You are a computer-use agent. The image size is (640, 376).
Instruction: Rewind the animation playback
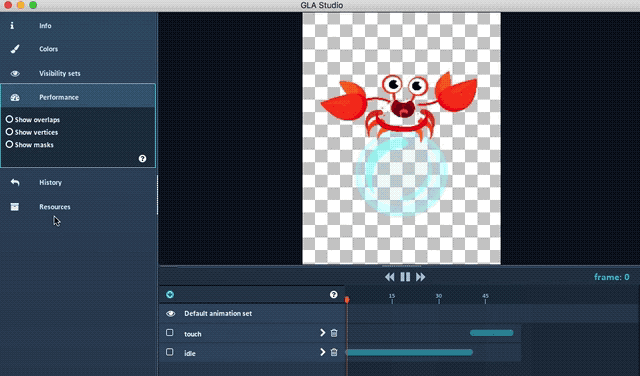pyautogui.click(x=389, y=277)
